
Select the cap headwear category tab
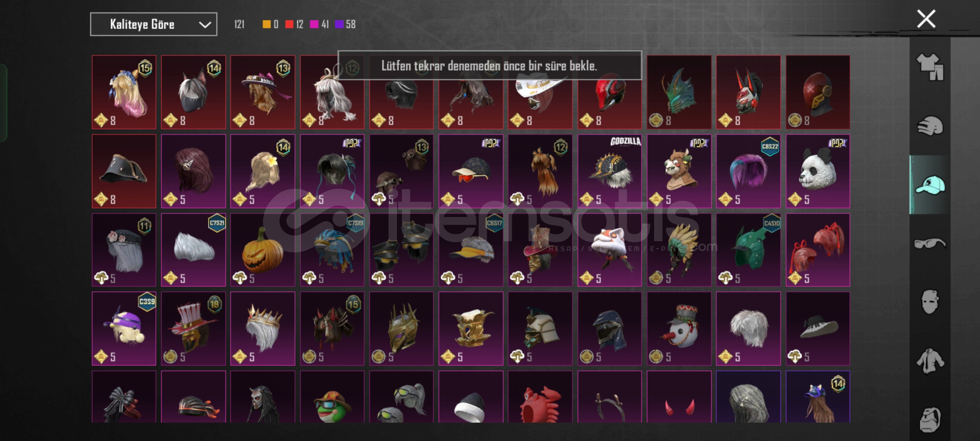point(930,185)
